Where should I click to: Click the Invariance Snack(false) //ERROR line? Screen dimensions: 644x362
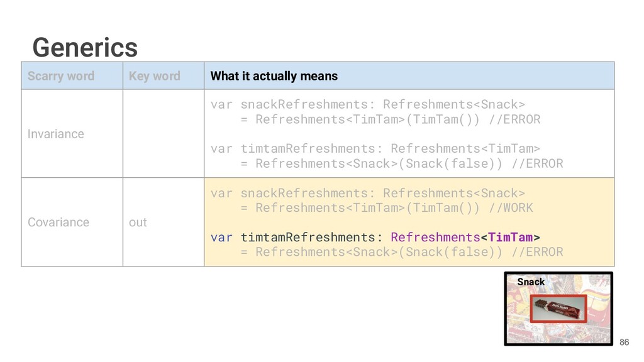pos(401,163)
